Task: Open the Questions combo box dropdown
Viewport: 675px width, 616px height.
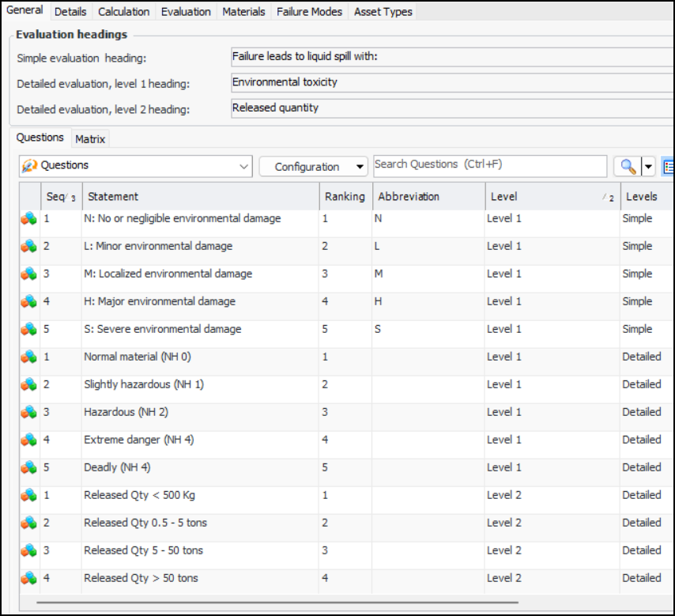Action: pos(243,166)
